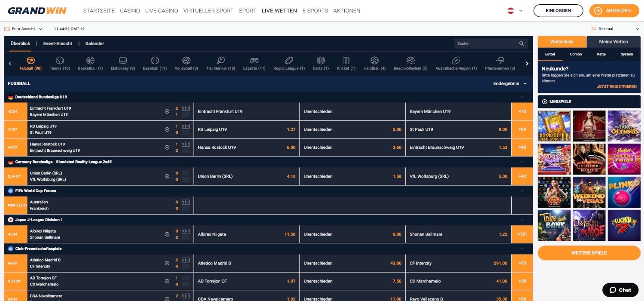This screenshot has width=644, height=301.
Task: Open the Eishockey category icon
Action: pos(122,60)
